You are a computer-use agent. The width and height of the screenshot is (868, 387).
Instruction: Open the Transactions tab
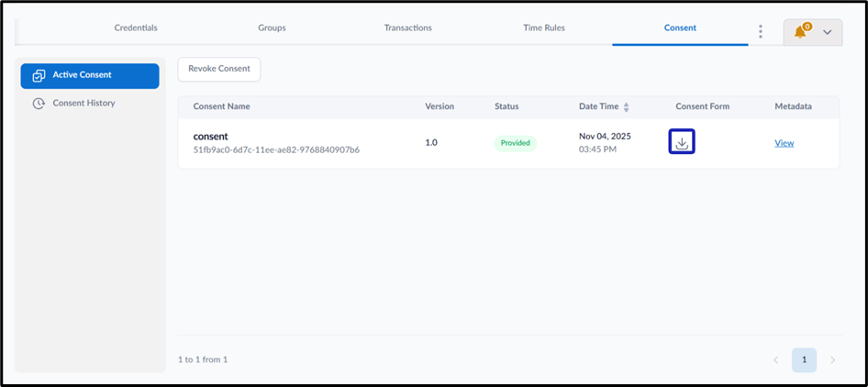408,28
